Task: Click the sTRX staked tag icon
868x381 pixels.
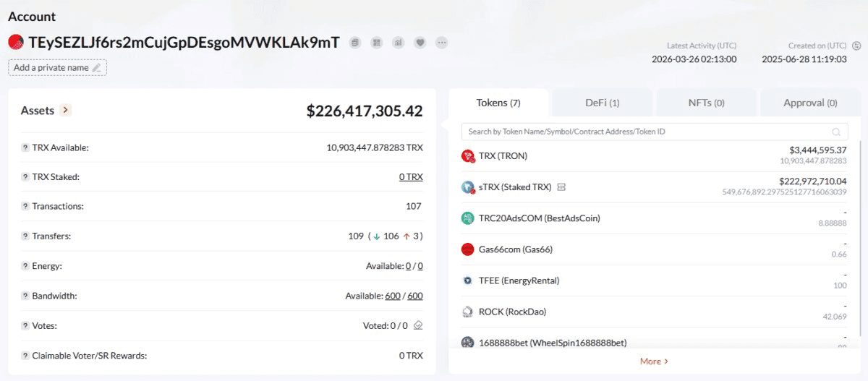Action: [x=561, y=187]
